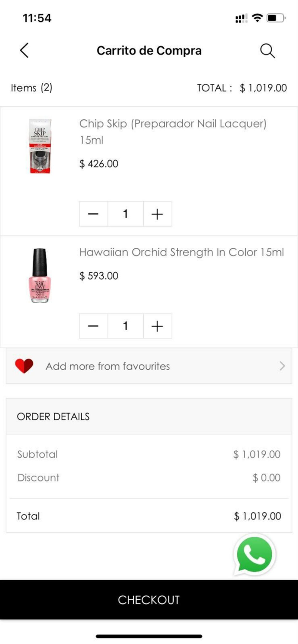Tap the red heart favourites icon
This screenshot has height=644, width=298.
click(24, 366)
